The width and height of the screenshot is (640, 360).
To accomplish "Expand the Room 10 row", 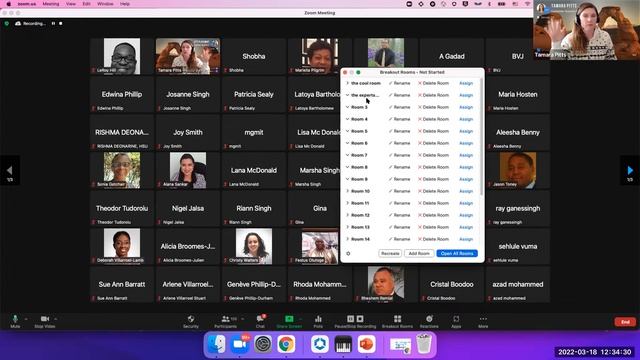I will point(347,191).
